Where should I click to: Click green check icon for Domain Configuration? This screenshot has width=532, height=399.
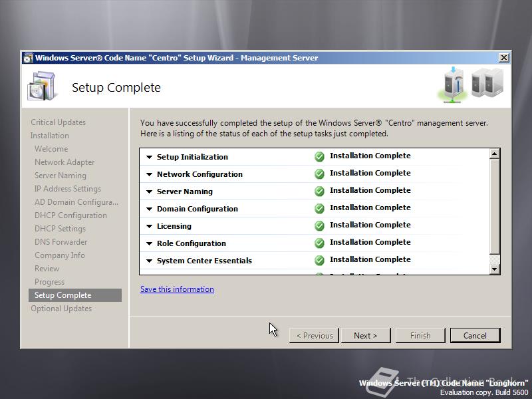[x=319, y=209]
